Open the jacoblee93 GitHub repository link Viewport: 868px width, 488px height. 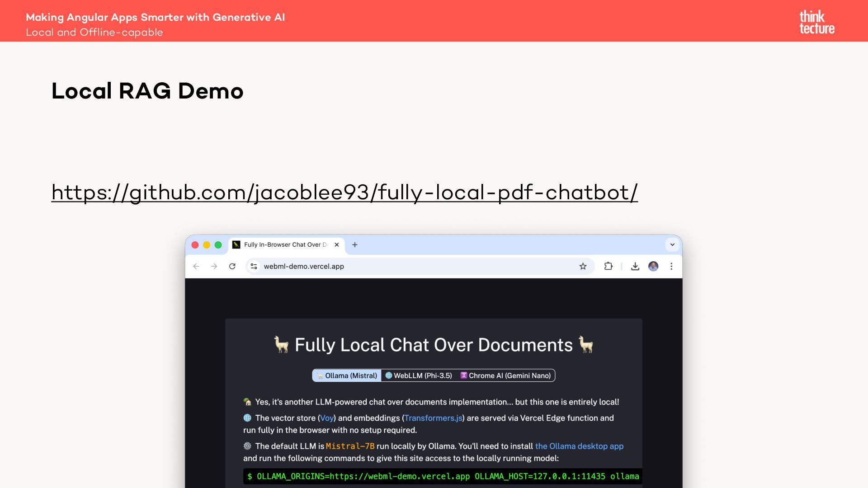(344, 192)
